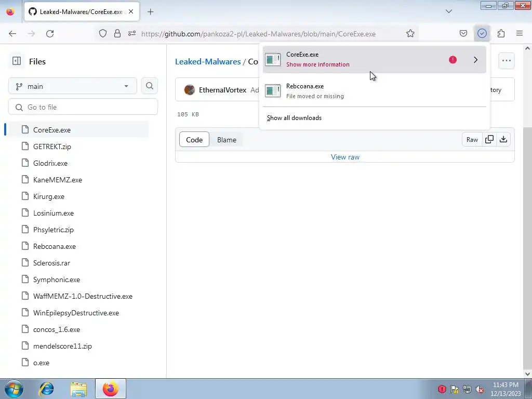Open the tracking protection shield icon
The image size is (532, 399).
pyautogui.click(x=103, y=34)
